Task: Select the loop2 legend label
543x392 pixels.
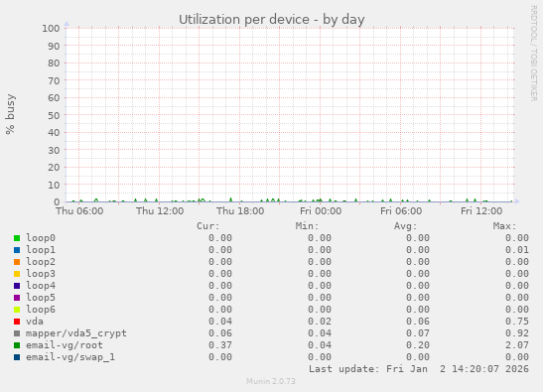Action: (x=41, y=262)
